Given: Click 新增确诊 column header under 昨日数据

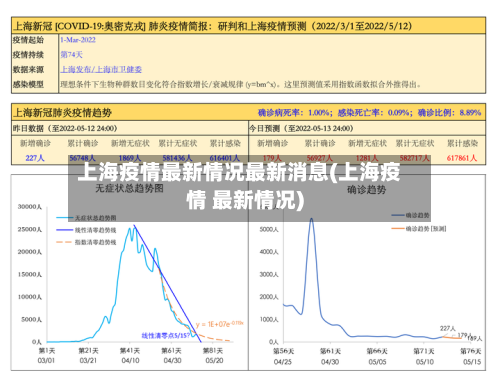Looking at the screenshot, I should 35,143.
